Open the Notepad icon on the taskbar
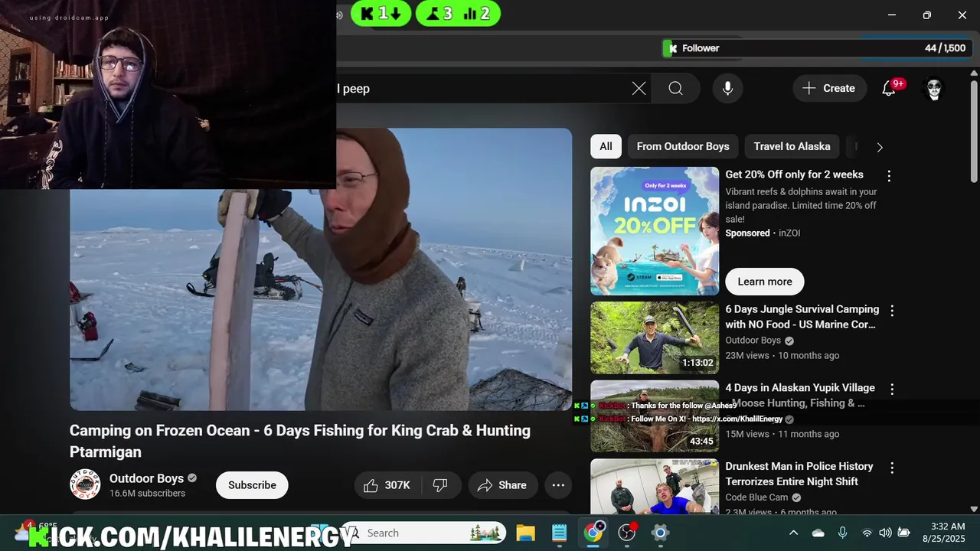 559,533
